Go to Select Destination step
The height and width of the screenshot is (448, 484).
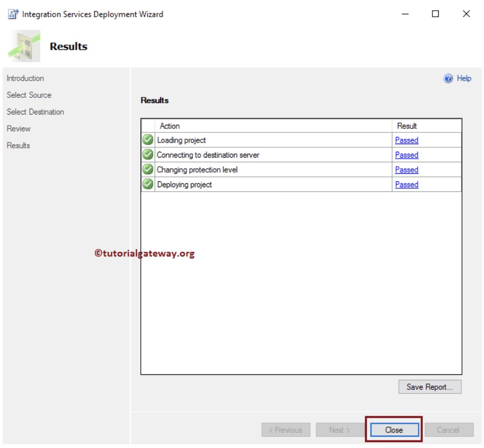pos(35,112)
